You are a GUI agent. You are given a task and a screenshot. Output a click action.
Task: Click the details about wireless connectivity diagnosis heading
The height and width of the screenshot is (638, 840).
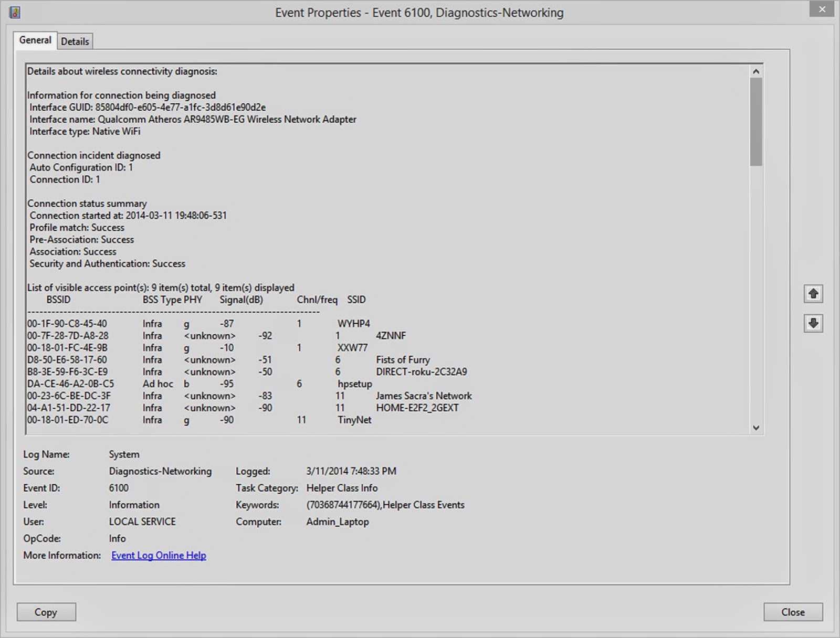[x=122, y=71]
